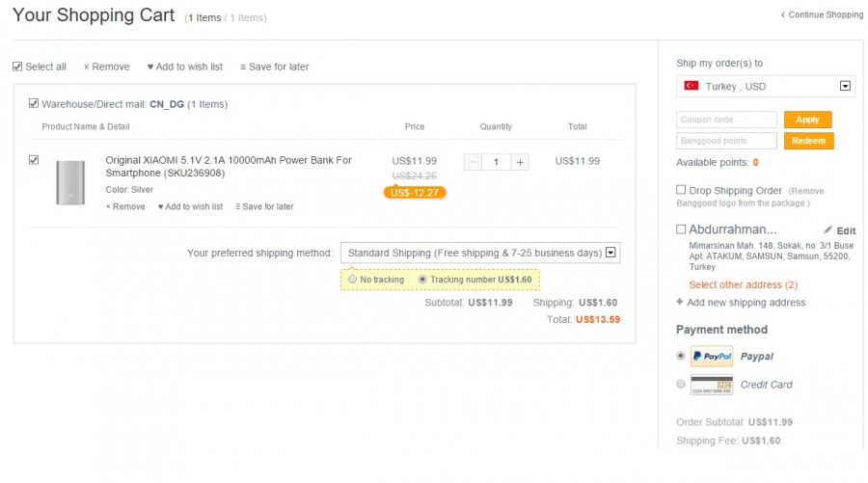Open the Turkey, USD country dropdown

click(766, 87)
